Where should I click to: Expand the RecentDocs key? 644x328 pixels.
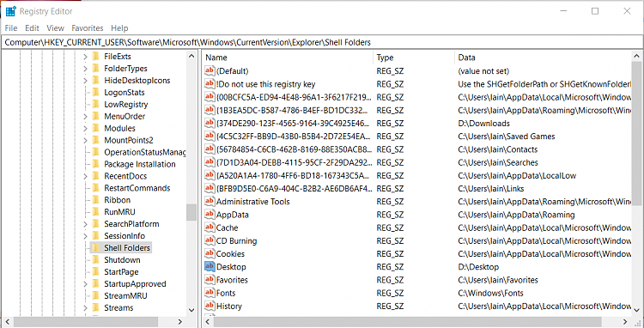click(85, 176)
